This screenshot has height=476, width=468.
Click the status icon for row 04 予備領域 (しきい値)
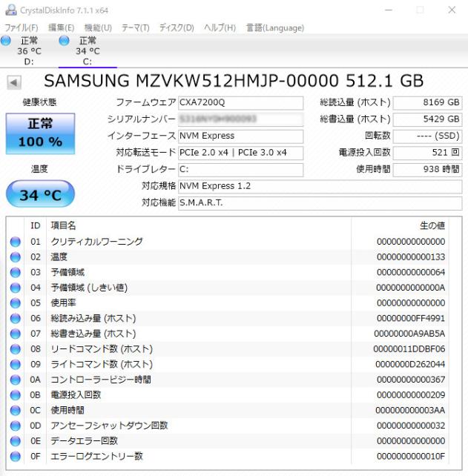point(15,288)
